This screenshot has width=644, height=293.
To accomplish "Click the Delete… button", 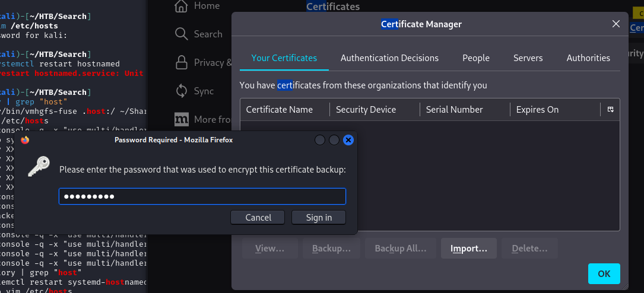I will (x=530, y=249).
